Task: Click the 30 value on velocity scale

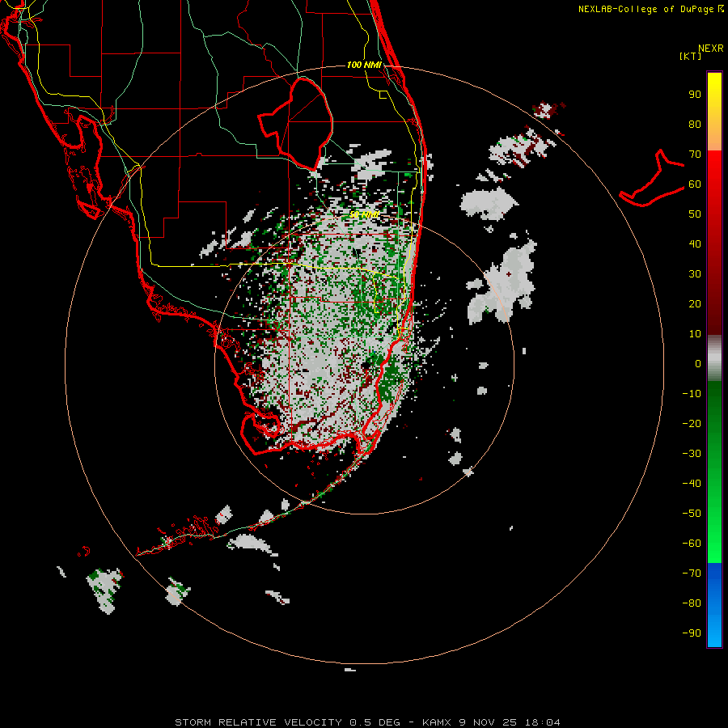Action: click(x=695, y=274)
